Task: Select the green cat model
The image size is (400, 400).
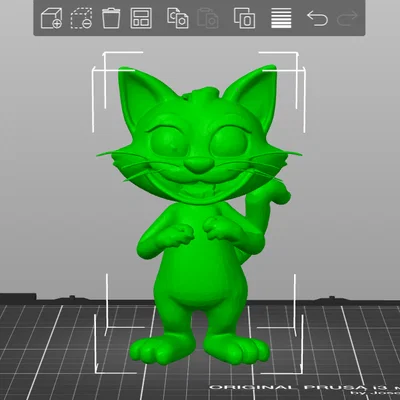Action: (x=200, y=213)
